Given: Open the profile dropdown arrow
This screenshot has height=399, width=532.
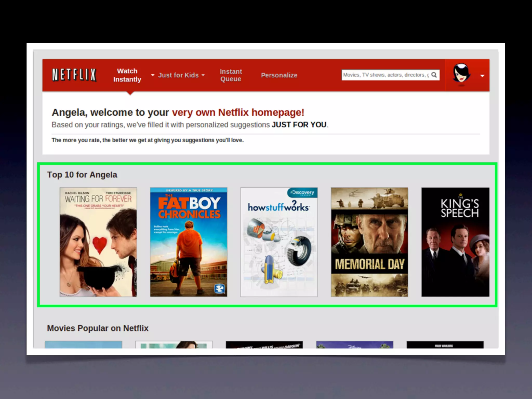Looking at the screenshot, I should click(482, 76).
